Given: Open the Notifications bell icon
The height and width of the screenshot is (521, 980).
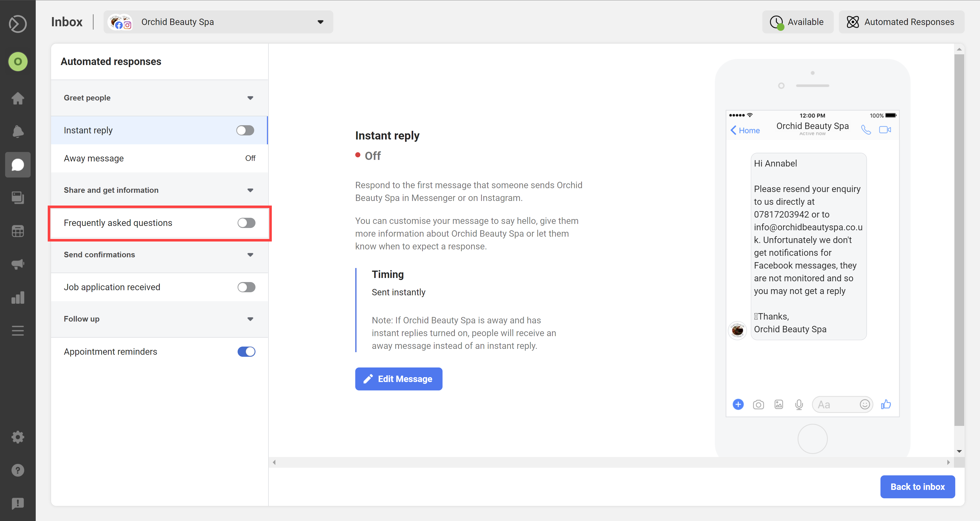Looking at the screenshot, I should [x=18, y=132].
